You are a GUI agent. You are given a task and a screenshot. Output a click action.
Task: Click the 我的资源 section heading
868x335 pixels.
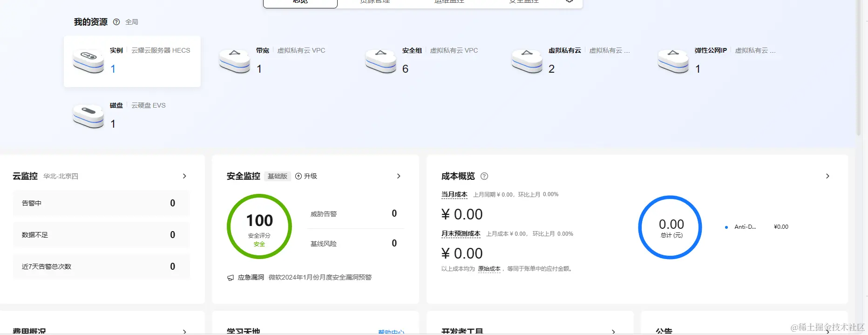pos(91,22)
